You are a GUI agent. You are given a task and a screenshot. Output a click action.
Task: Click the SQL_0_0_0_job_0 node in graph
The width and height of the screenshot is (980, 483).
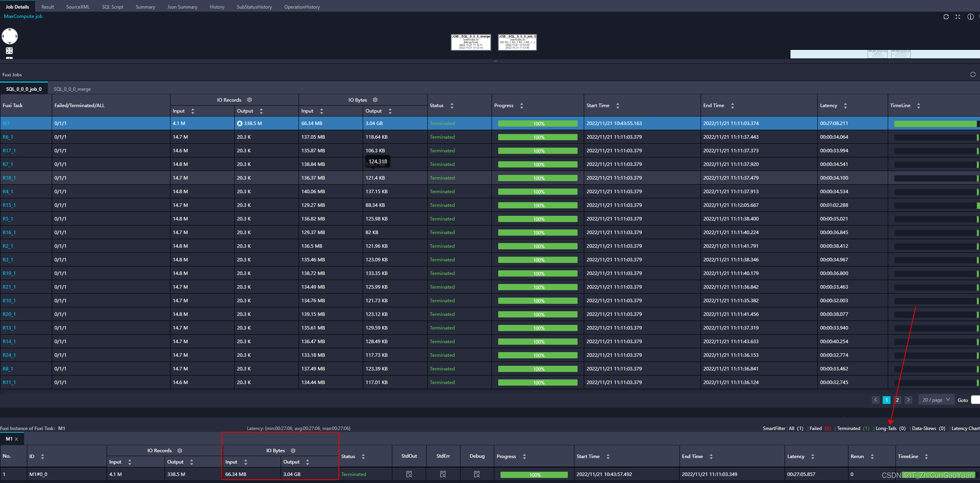517,42
